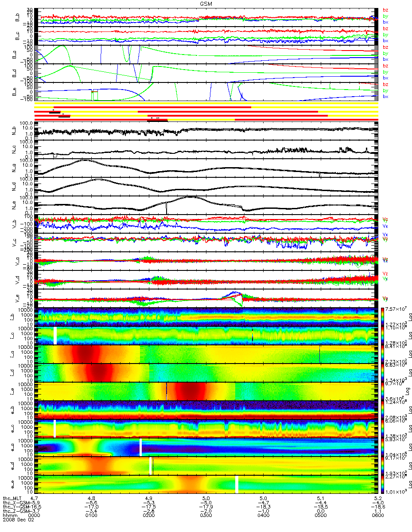Click the Y-GSM value -18.3

click(263, 507)
